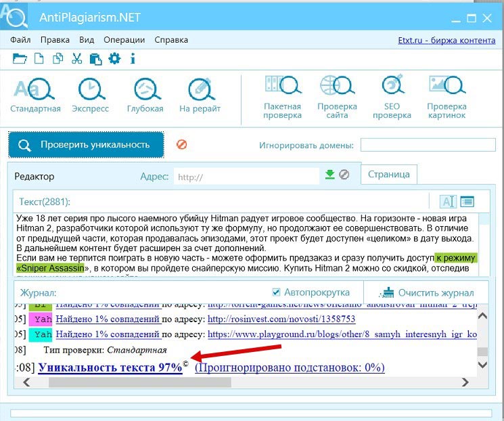Switch to text editing mode AI icon
The image size is (504, 421).
pos(448,202)
